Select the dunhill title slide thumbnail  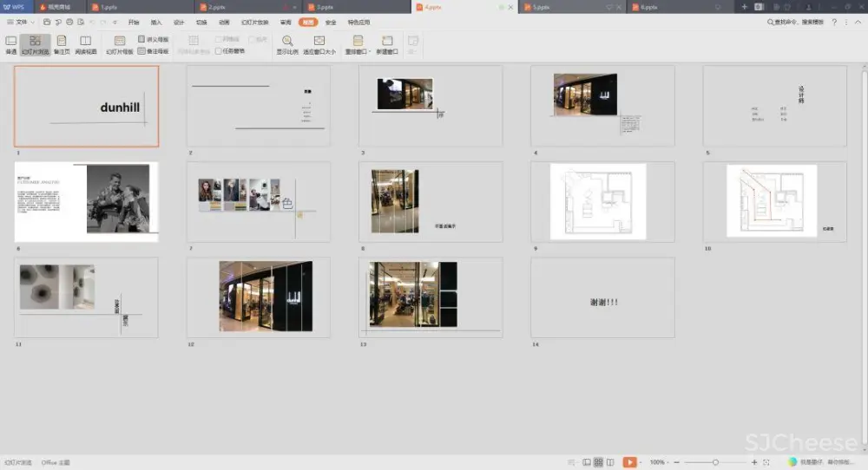87,106
